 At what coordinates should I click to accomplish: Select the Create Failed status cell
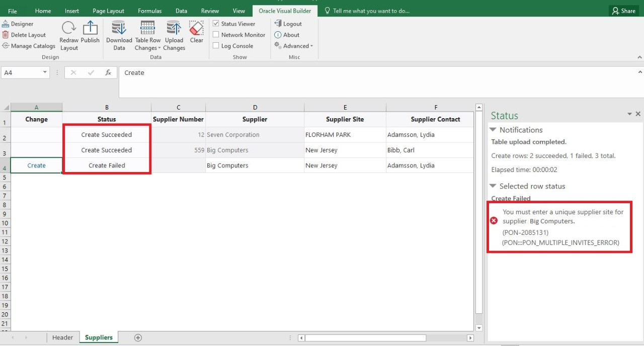coord(107,165)
